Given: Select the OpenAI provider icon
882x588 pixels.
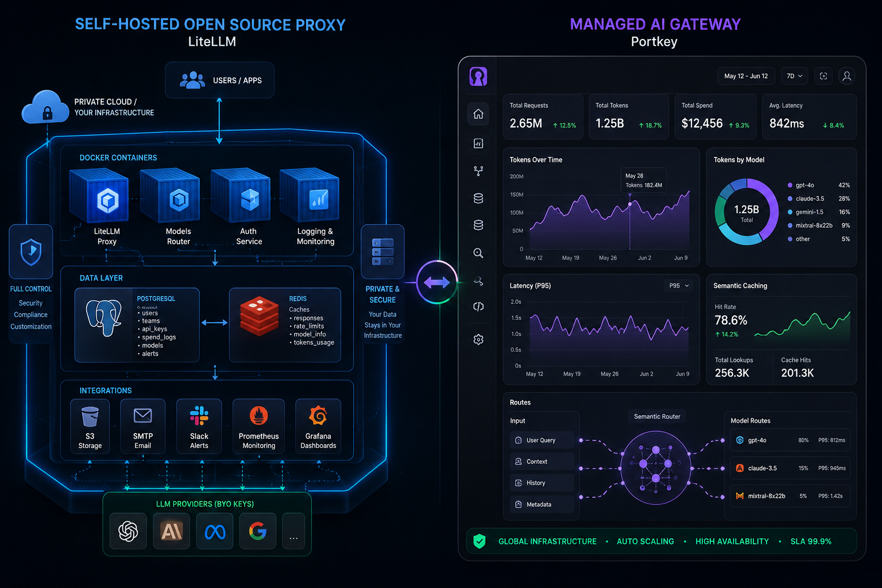Looking at the screenshot, I should (128, 531).
